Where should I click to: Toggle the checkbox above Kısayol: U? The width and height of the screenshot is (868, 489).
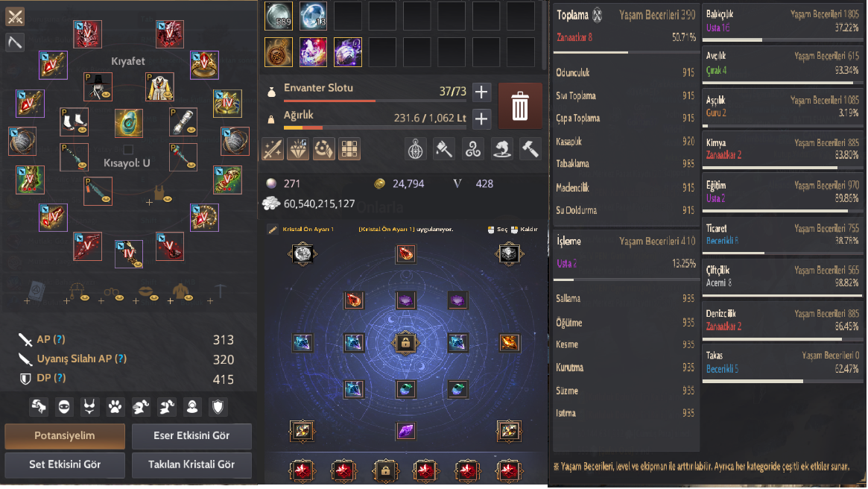128,150
